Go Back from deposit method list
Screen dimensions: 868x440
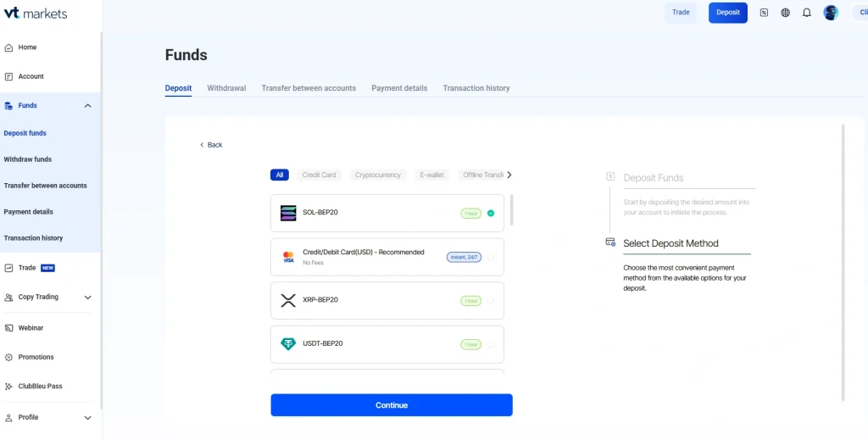(211, 145)
